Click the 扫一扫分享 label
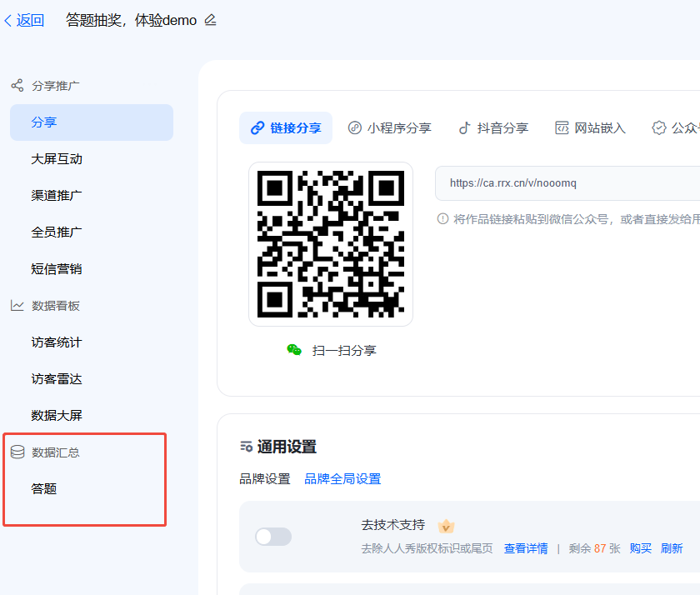700x595 pixels. tap(344, 350)
